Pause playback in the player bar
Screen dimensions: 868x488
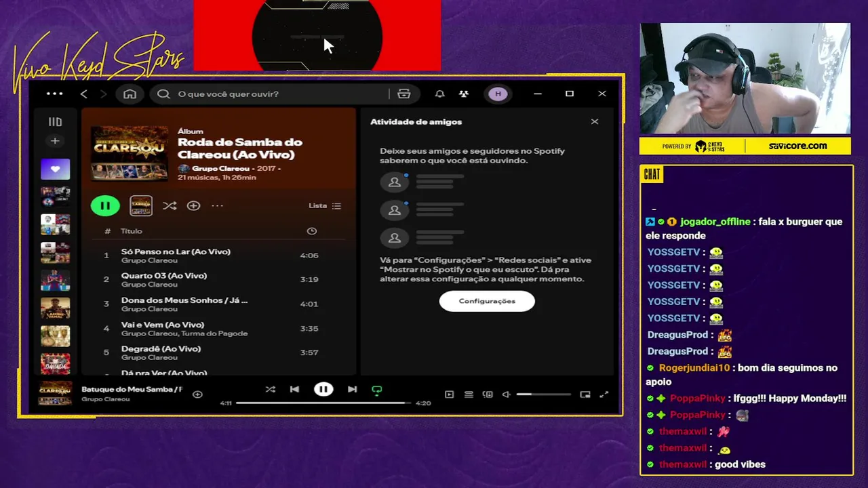323,389
